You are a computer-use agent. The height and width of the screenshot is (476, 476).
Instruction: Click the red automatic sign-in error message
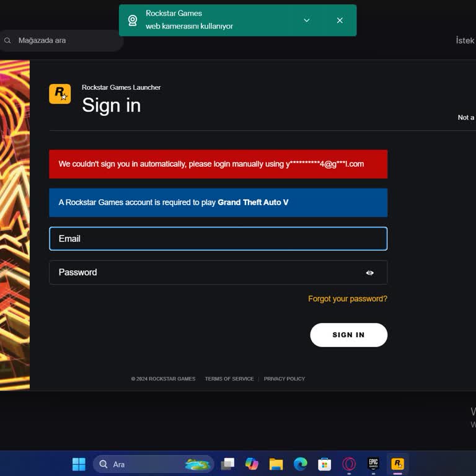218,164
